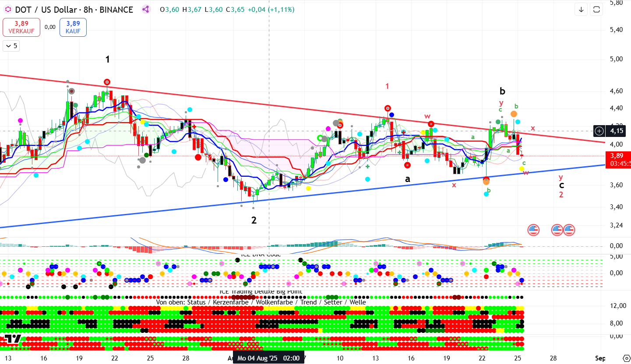Open the leftmost US flag economic event
631x364 pixels.
[533, 229]
